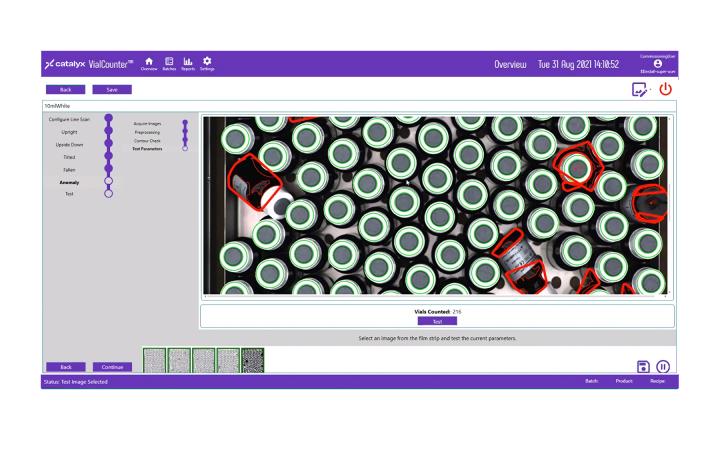Open the Acquire Images sub-step
The width and height of the screenshot is (720, 450).
147,124
